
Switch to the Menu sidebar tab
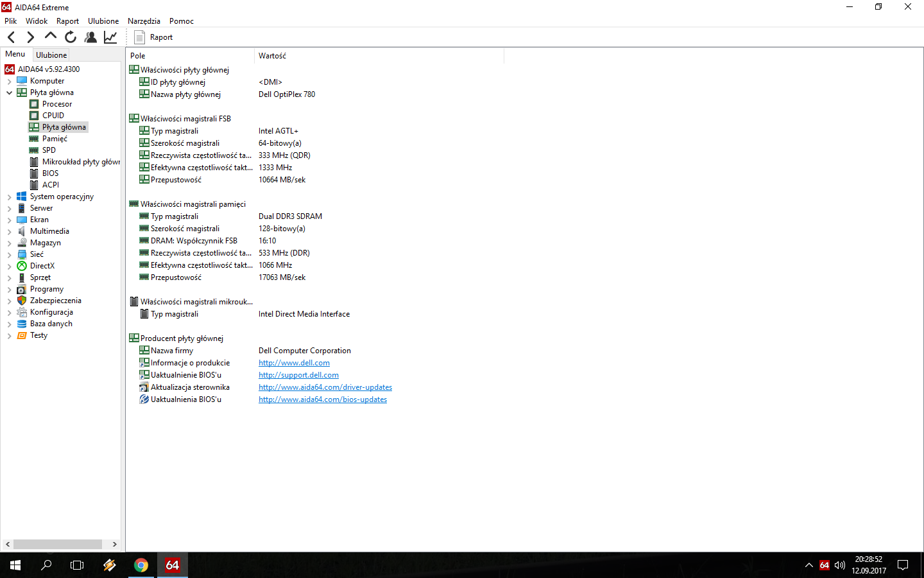15,54
